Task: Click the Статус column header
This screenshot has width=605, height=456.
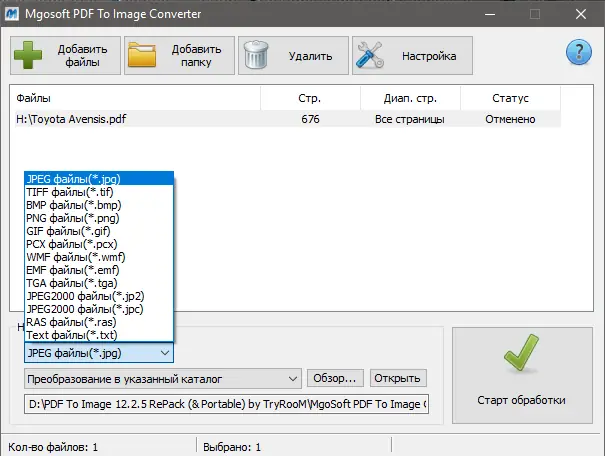Action: click(510, 98)
